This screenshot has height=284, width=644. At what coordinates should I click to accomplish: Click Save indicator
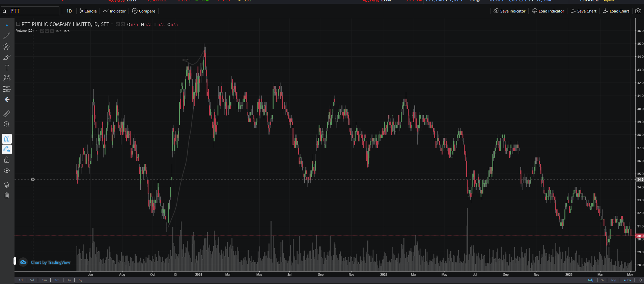pos(509,11)
